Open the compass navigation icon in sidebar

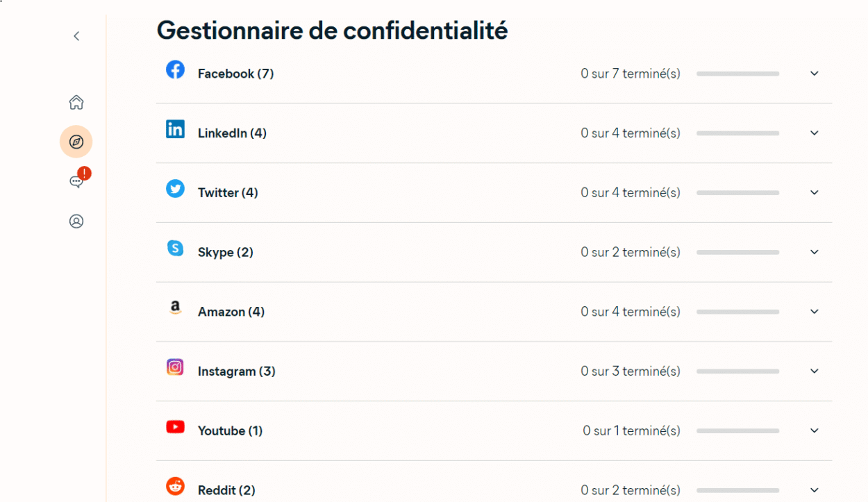point(76,142)
